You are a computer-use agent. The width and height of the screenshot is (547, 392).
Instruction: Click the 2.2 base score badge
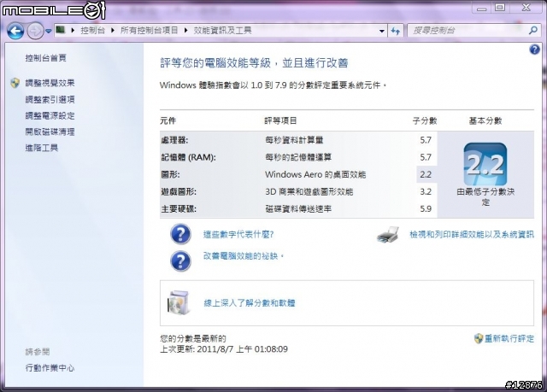(x=485, y=164)
